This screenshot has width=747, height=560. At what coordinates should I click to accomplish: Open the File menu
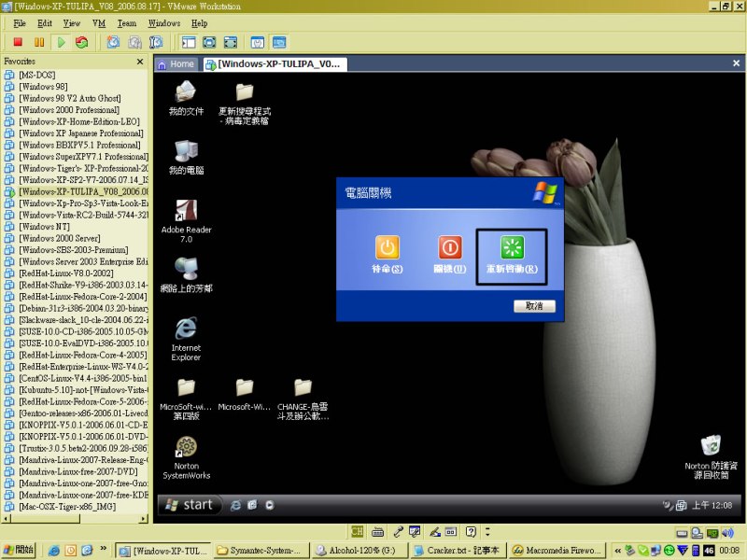(20, 23)
